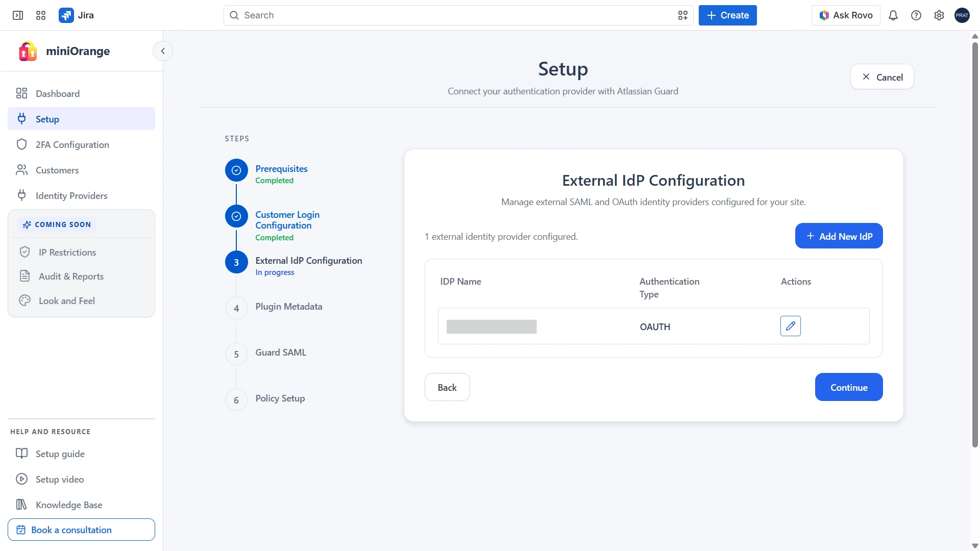Image resolution: width=980 pixels, height=551 pixels.
Task: Open Setup in the sidebar
Action: pyautogui.click(x=81, y=119)
